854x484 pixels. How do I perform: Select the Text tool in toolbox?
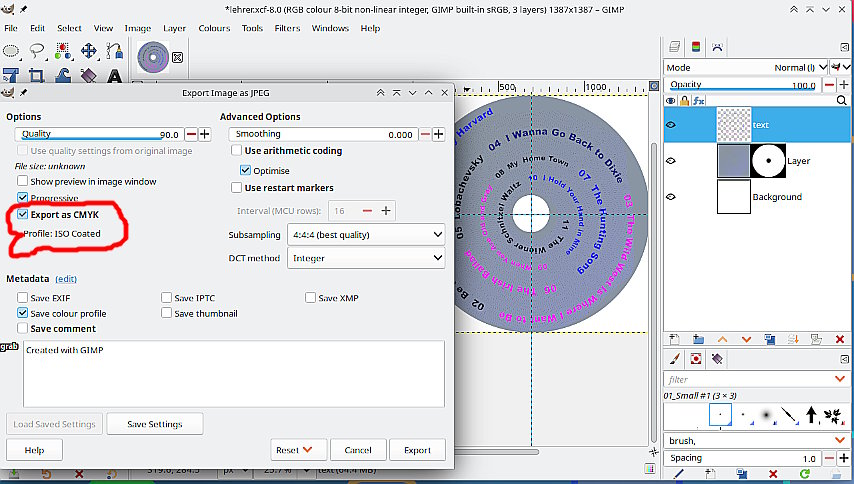115,75
